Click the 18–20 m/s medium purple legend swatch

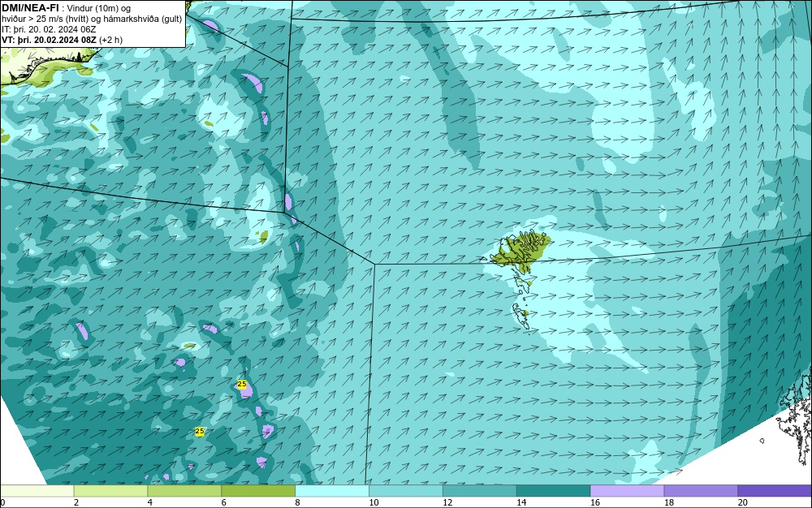click(x=701, y=490)
